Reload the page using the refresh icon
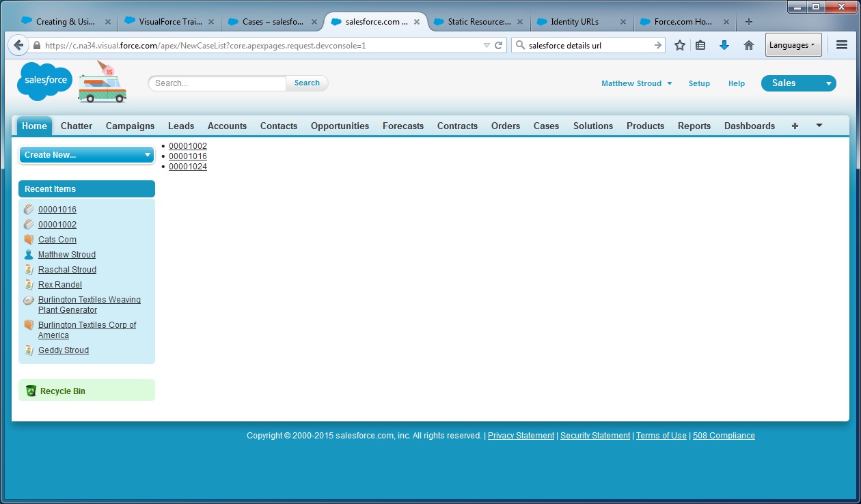Screen dimensions: 861x504 click(x=499, y=45)
